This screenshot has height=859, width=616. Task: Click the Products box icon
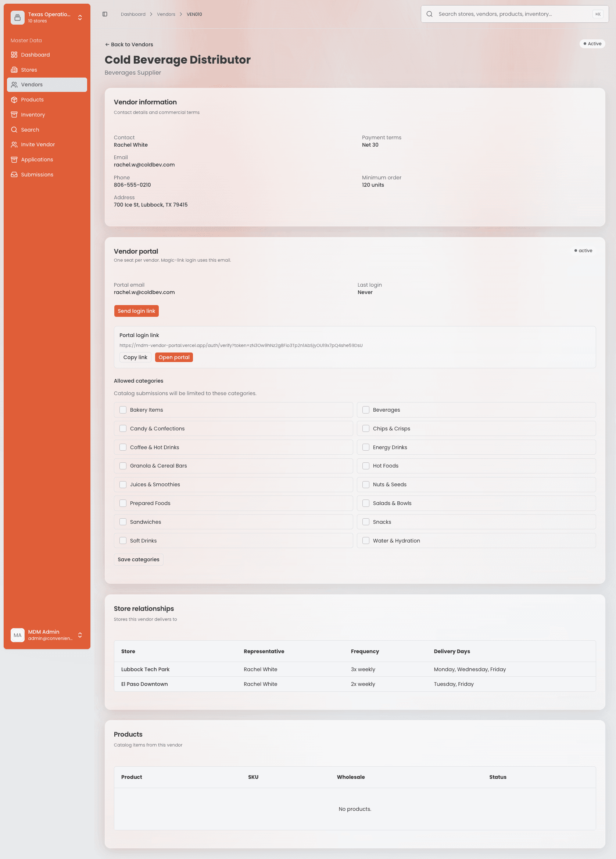point(14,100)
